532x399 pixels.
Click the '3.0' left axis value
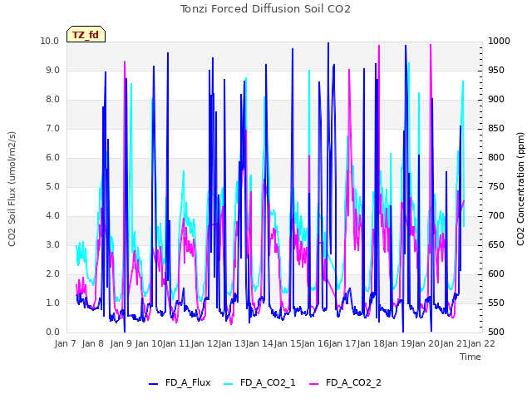click(x=52, y=245)
